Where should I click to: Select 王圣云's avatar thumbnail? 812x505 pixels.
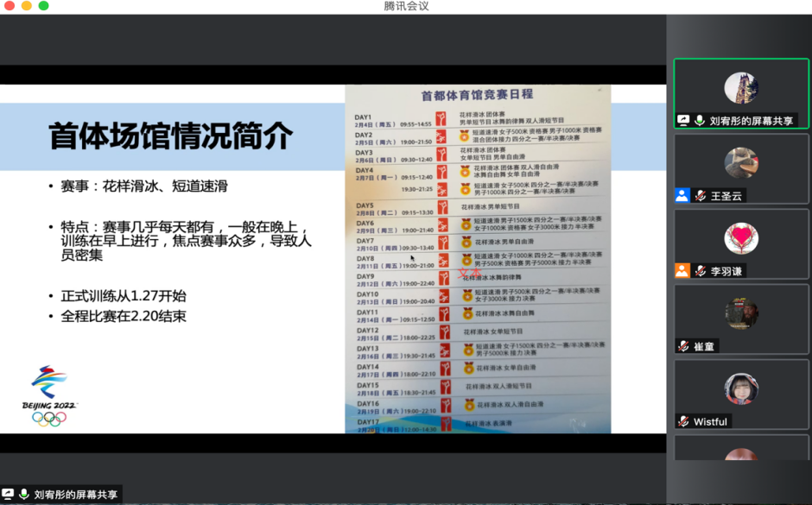point(740,163)
